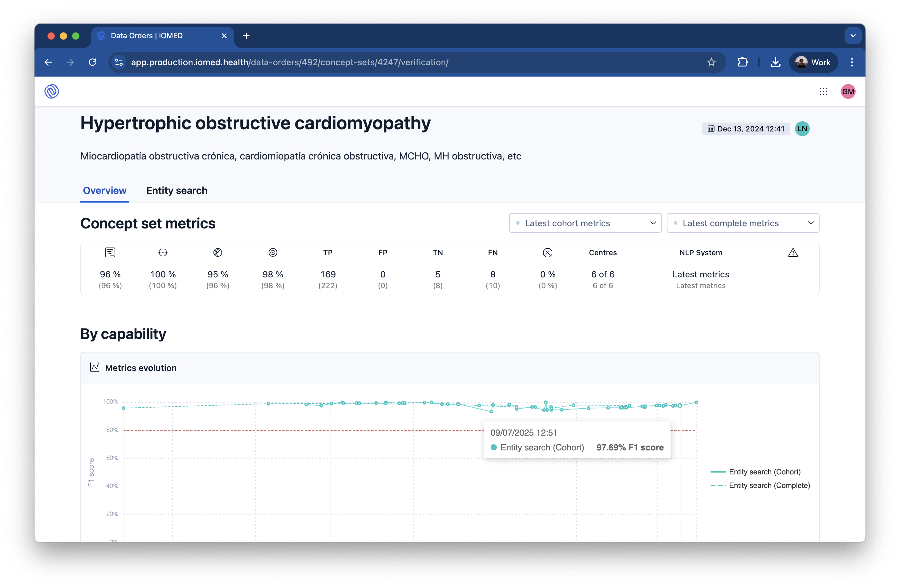Switch to the Entity search tab
Screen dimensions: 900x588
176,191
